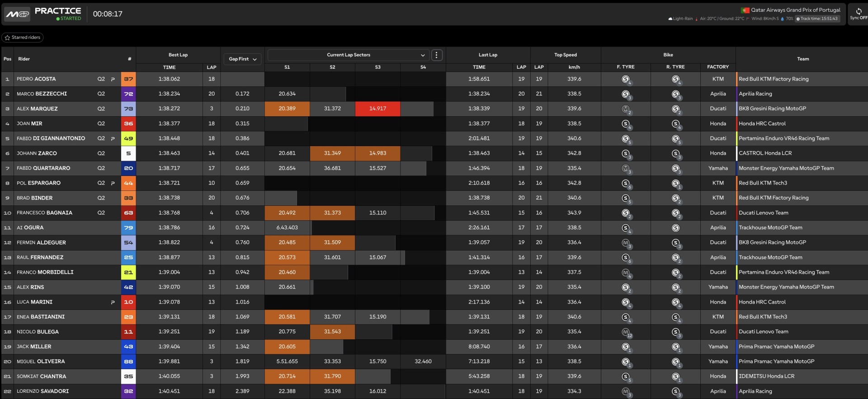Viewport: 868px width, 399px height.
Task: Open the Gap First dropdown
Action: tap(242, 59)
